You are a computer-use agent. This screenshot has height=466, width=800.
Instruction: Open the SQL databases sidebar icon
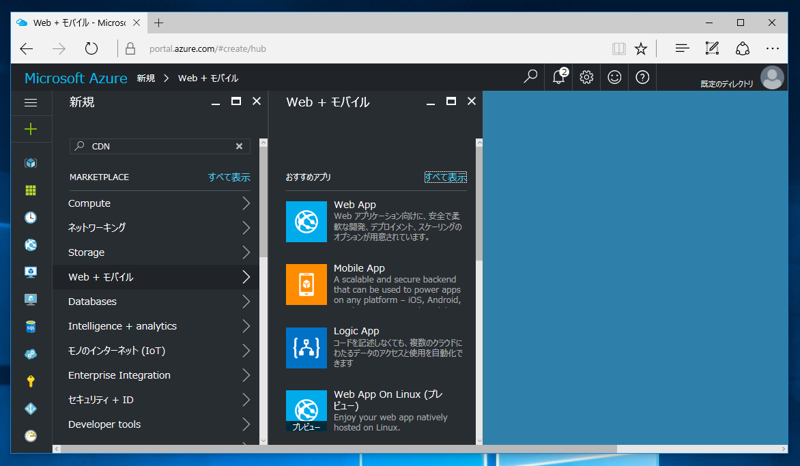pyautogui.click(x=31, y=327)
